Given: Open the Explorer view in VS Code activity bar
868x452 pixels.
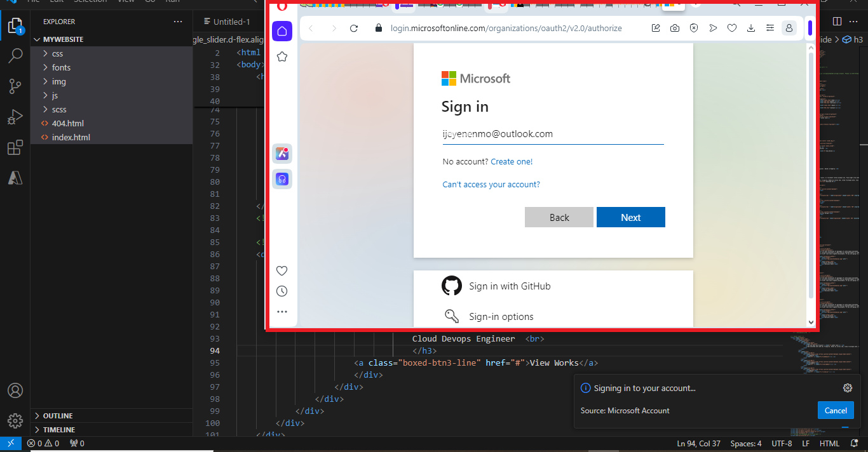Looking at the screenshot, I should pyautogui.click(x=15, y=26).
